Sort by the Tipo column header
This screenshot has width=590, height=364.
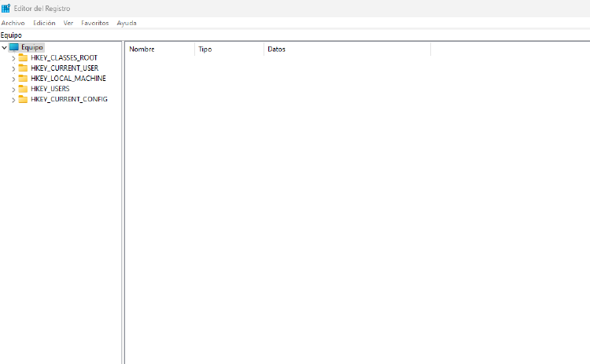click(230, 50)
